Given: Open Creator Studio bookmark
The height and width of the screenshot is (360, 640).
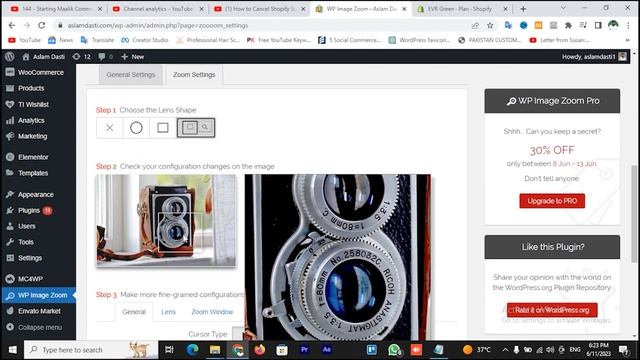Looking at the screenshot, I should pos(144,40).
